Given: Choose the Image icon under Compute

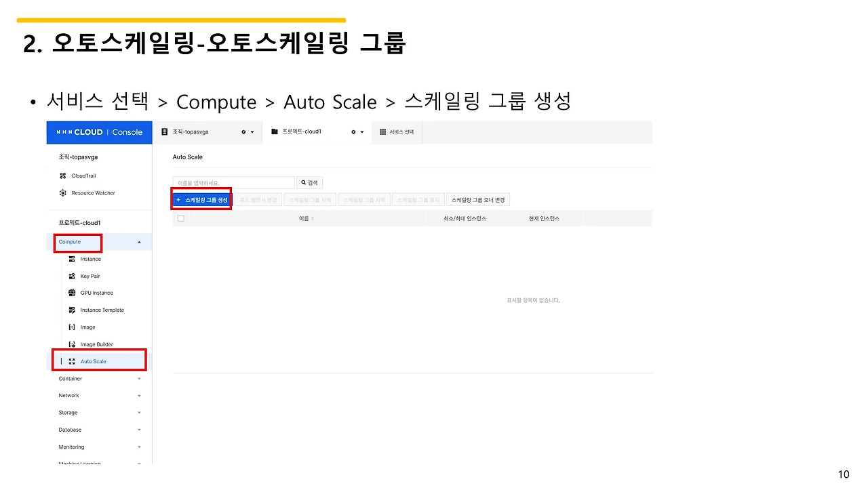Looking at the screenshot, I should 72,327.
